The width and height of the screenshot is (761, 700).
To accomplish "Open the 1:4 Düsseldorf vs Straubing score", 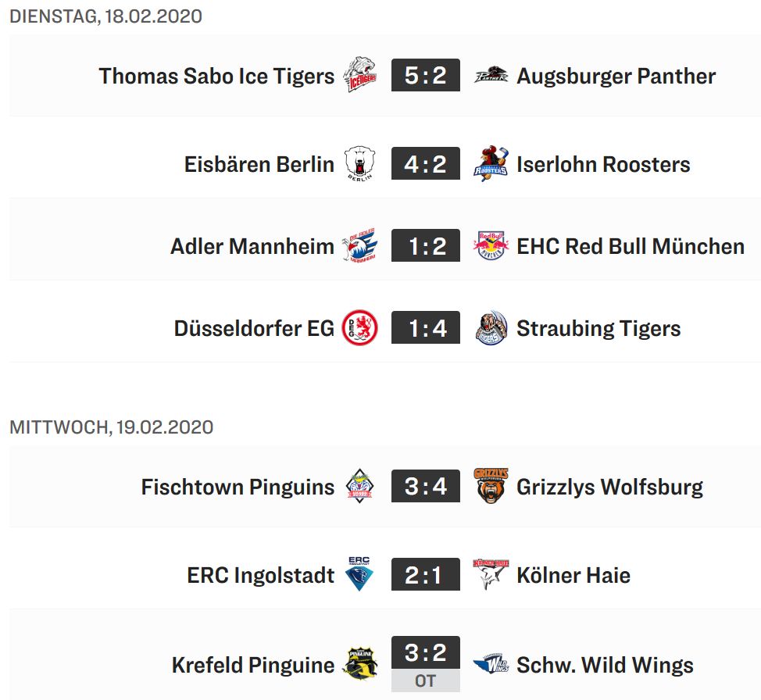I will pos(426,327).
